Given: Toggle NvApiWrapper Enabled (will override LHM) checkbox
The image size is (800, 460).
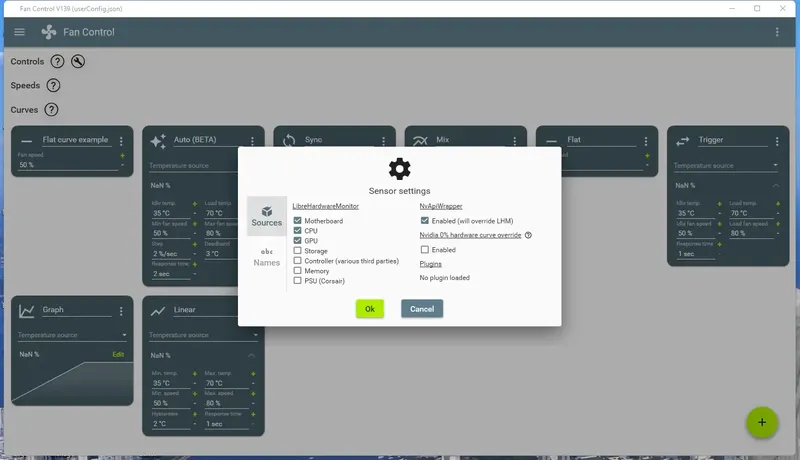Looking at the screenshot, I should [424, 220].
